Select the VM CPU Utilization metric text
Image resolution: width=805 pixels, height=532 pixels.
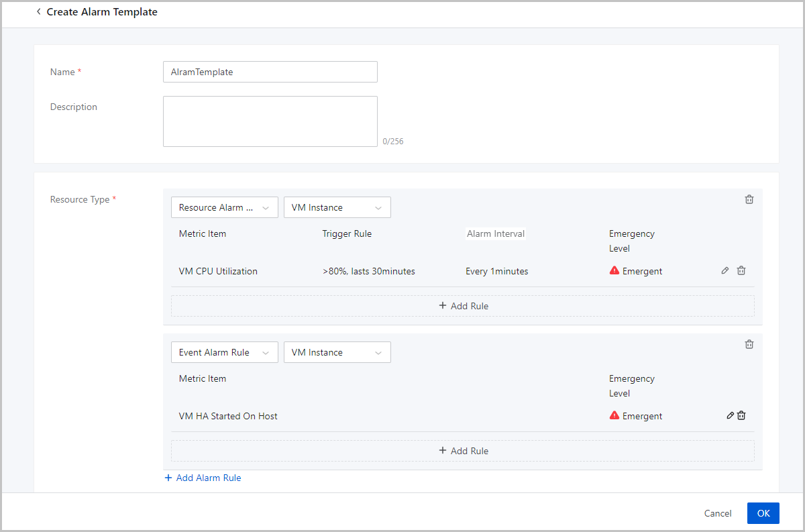tap(218, 271)
